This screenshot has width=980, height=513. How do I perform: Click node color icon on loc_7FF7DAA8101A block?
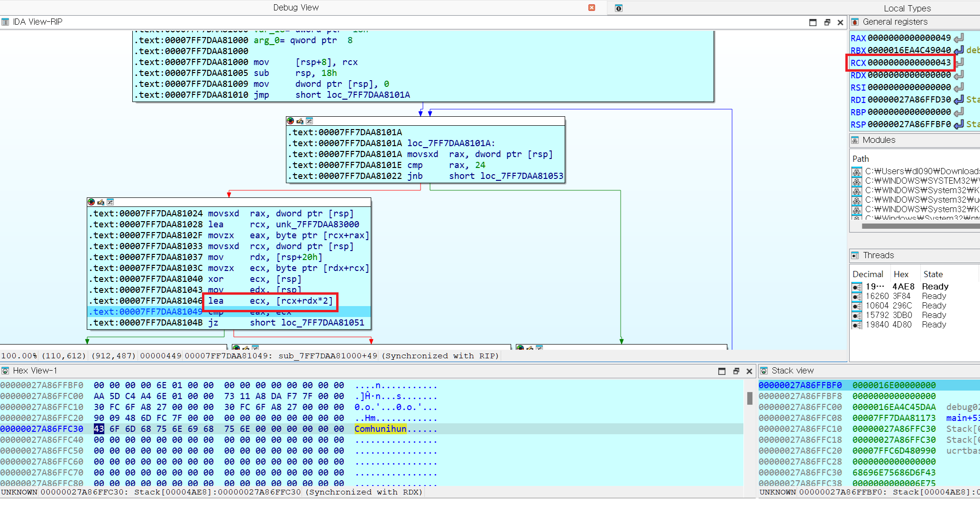290,121
